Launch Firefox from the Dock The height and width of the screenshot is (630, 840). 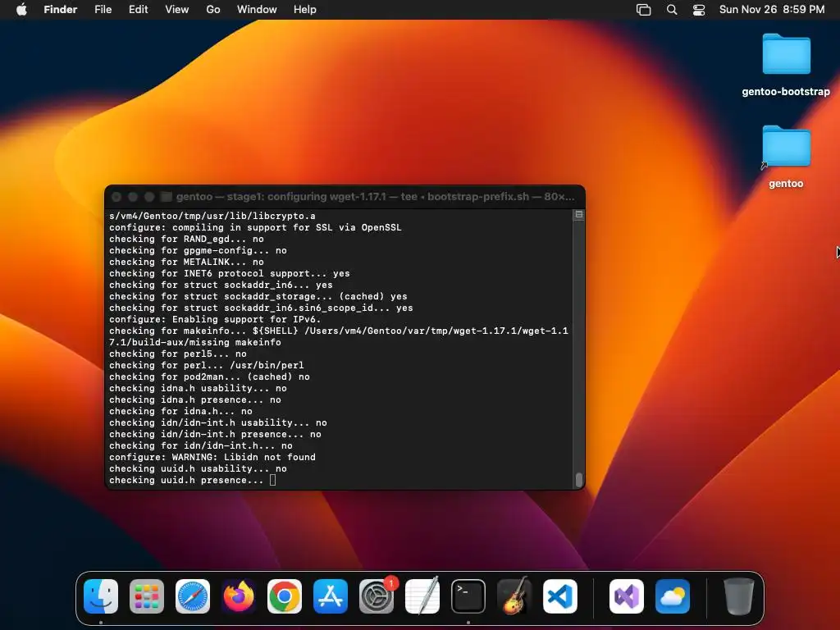pyautogui.click(x=239, y=596)
